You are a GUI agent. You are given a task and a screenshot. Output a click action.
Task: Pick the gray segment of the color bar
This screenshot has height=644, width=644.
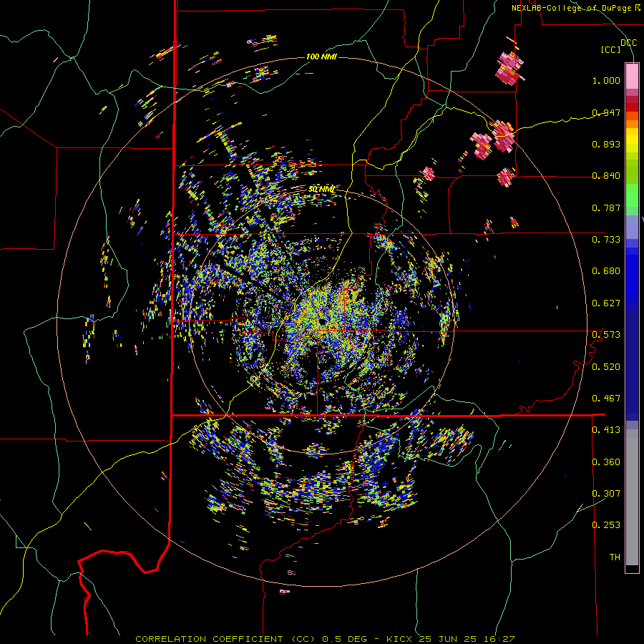point(632,497)
